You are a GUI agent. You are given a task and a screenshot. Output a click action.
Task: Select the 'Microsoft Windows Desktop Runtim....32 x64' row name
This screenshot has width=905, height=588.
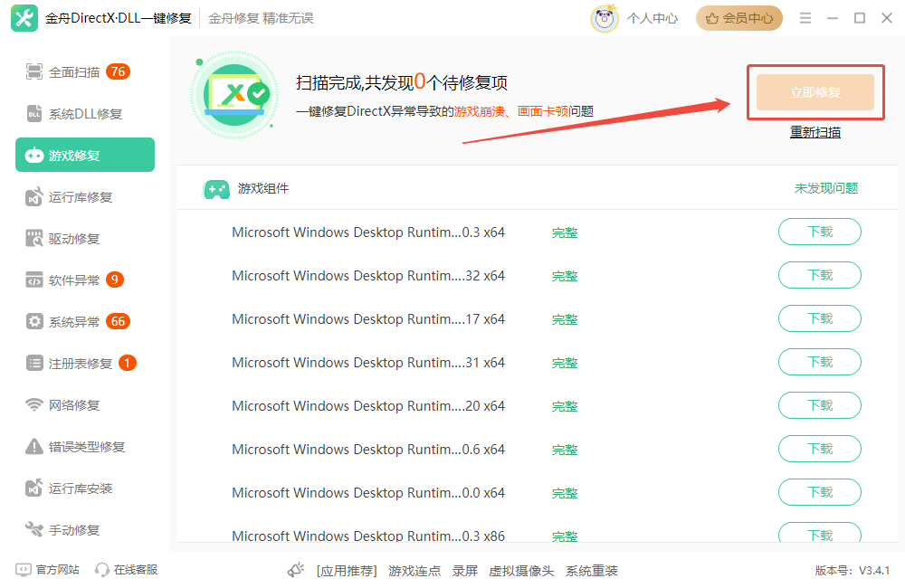pyautogui.click(x=368, y=276)
